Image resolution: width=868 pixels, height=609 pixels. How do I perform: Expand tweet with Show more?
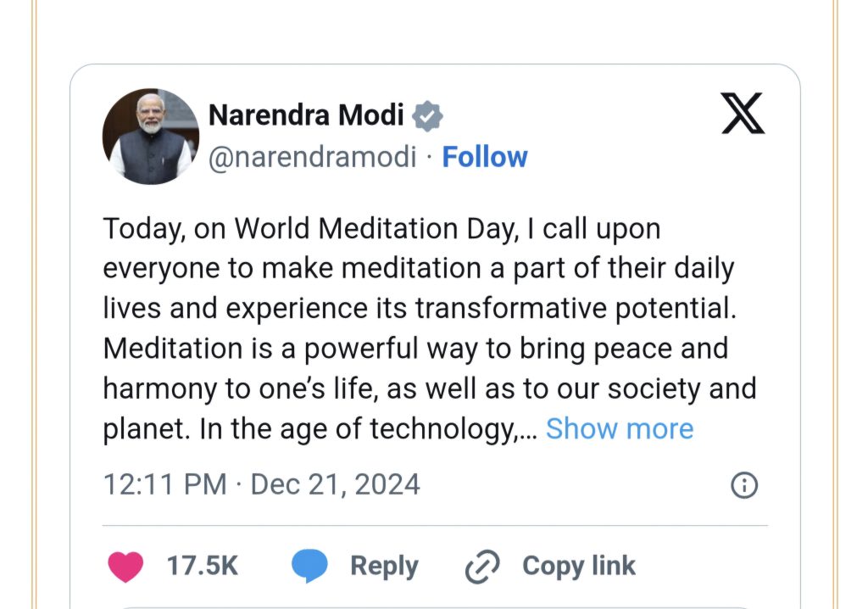(620, 428)
